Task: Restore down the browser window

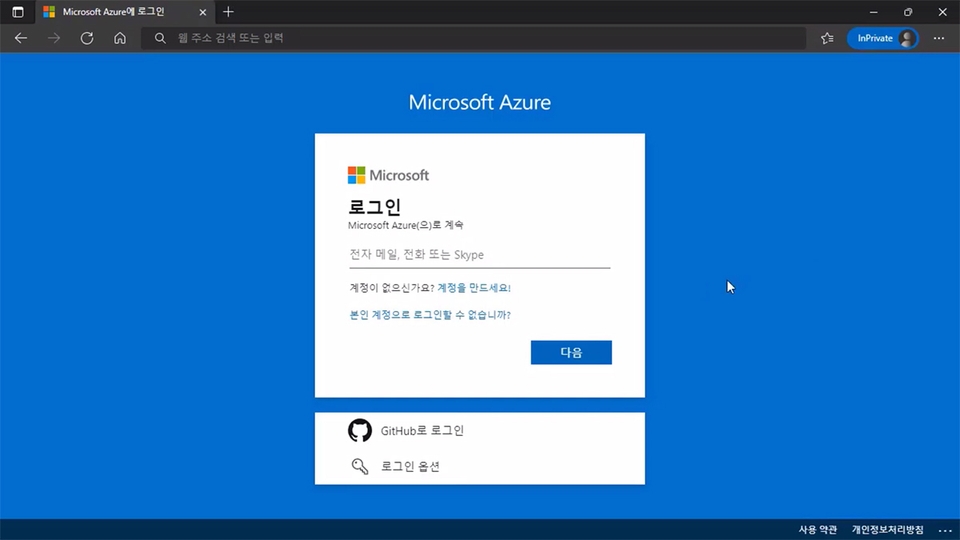Action: click(908, 12)
